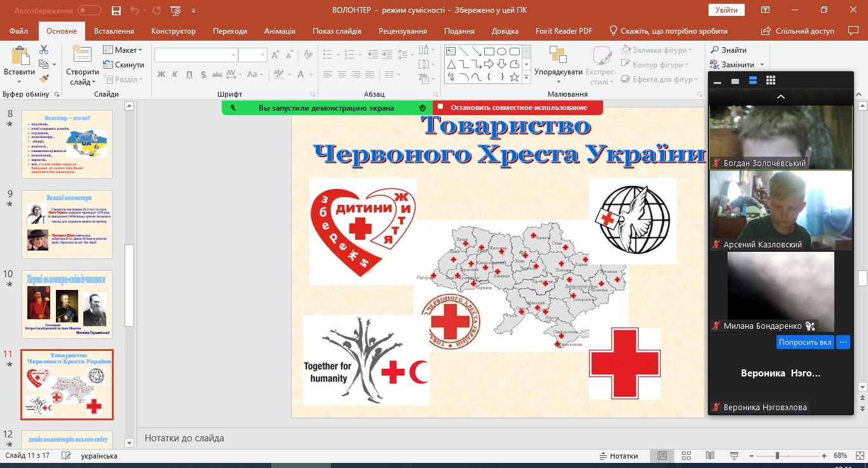Switch to the Показ слайдів tab
This screenshot has width=868, height=468.
337,31
